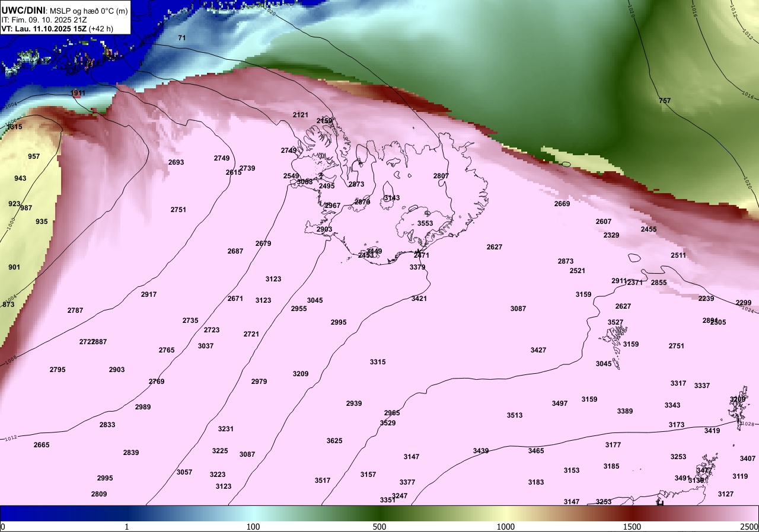Click the value 2807 in northeast Iceland
This screenshot has height=532, width=759.
point(441,176)
